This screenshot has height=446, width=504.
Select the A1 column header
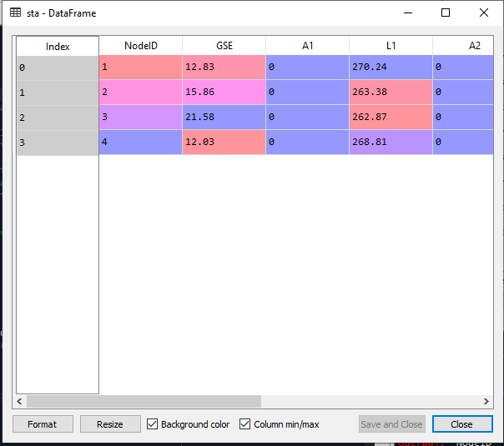[x=307, y=46]
